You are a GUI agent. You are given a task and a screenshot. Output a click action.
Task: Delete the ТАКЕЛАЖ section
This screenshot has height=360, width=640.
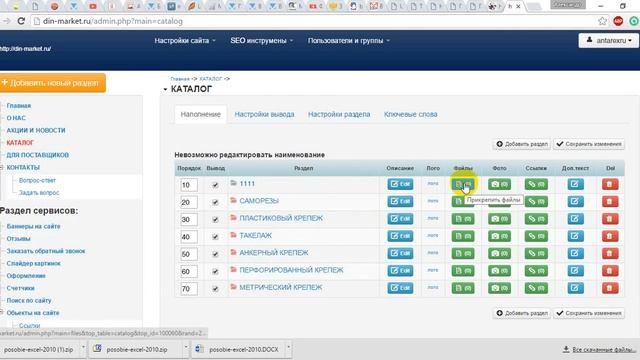tap(610, 236)
